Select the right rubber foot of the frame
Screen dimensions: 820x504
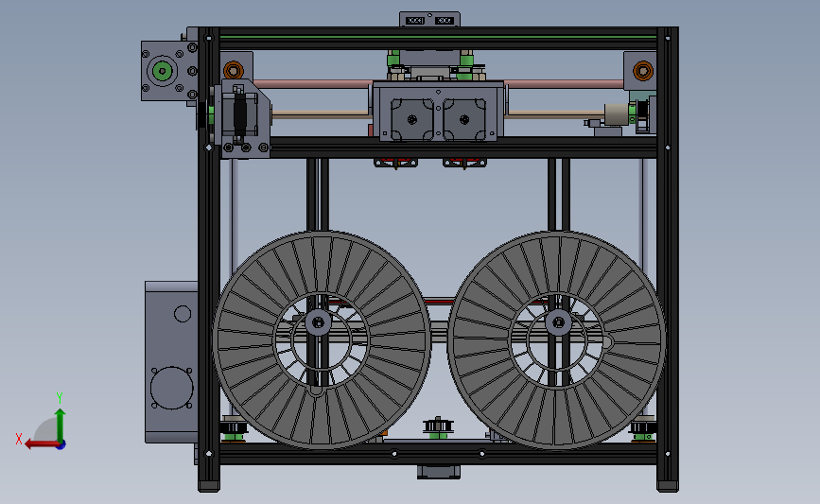tap(668, 487)
